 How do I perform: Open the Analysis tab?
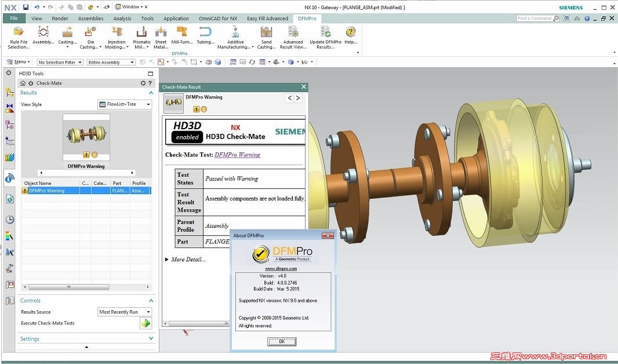coord(122,18)
